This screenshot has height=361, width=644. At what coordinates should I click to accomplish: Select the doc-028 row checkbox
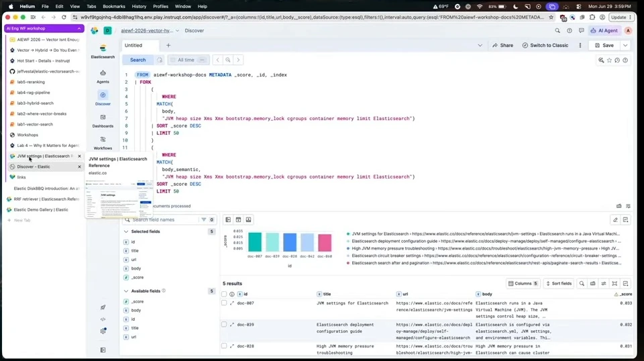[x=224, y=346]
